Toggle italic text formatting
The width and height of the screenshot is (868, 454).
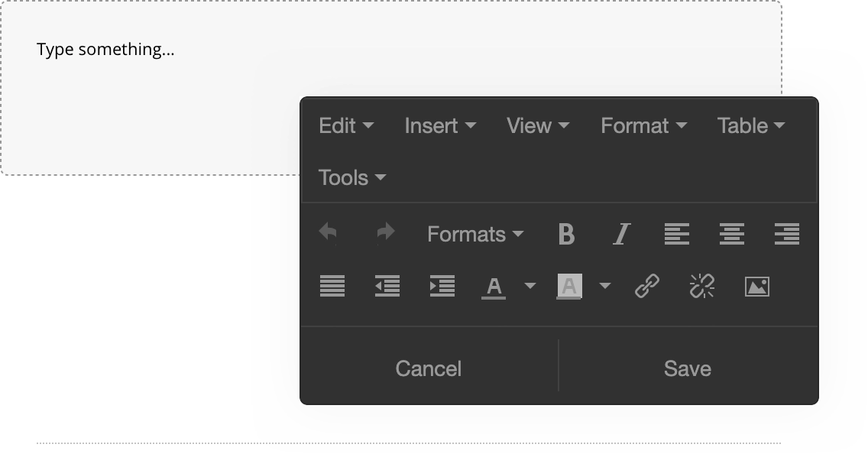[621, 234]
